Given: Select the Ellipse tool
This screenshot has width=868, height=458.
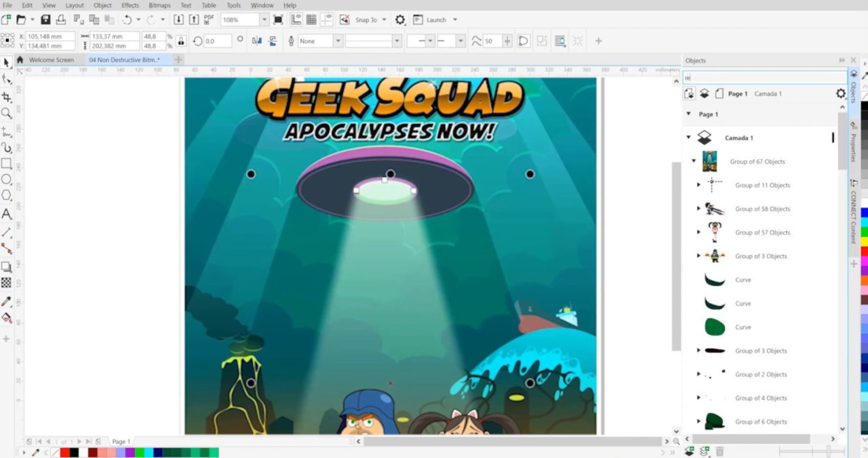Looking at the screenshot, I should click(x=7, y=179).
